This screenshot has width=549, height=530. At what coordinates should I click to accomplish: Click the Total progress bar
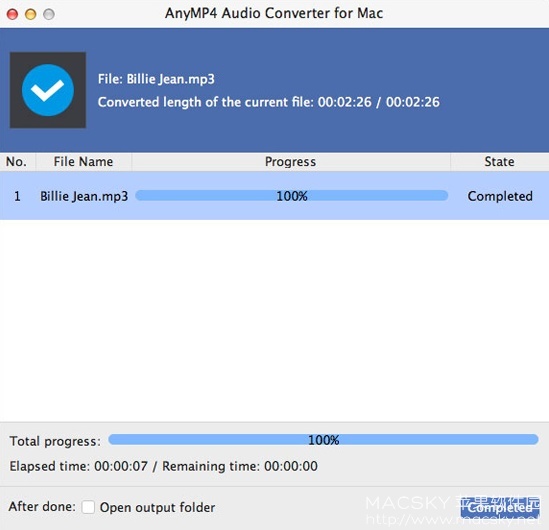coord(323,440)
